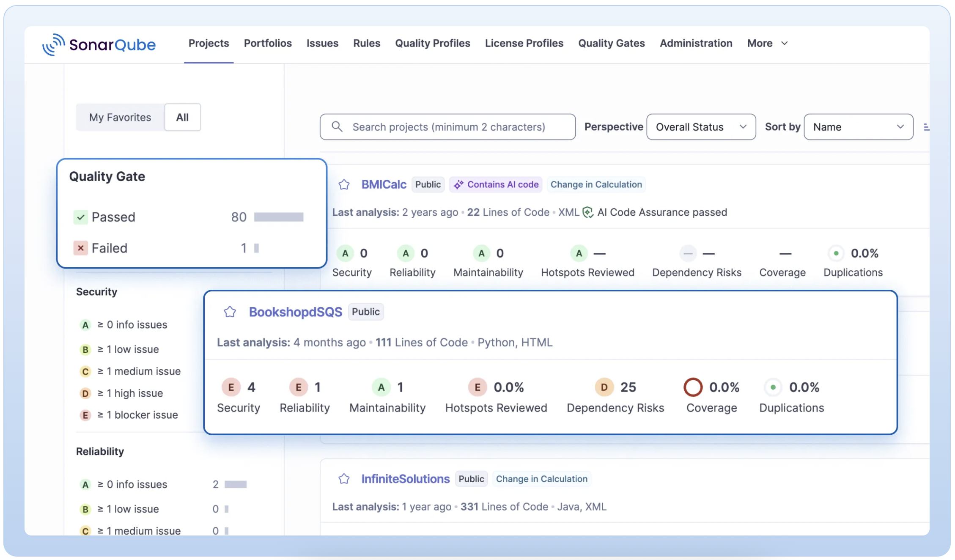Expand the More navigation menu

click(767, 43)
